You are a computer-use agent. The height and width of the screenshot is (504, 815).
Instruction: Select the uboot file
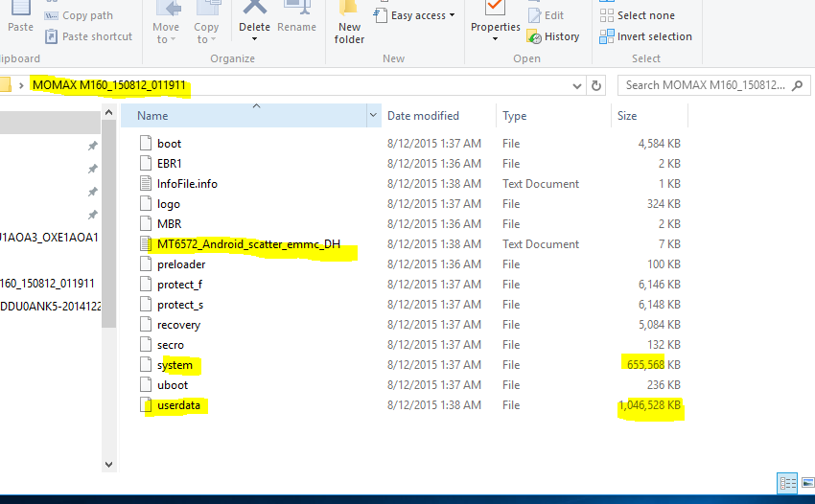[x=173, y=385]
